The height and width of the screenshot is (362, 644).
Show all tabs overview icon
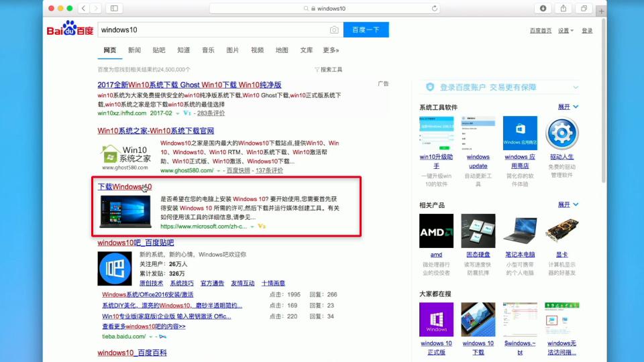point(584,8)
